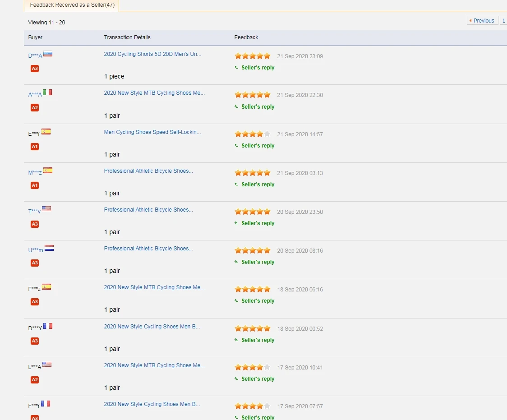This screenshot has height=420, width=507.
Task: Select the Transaction Details column header
Action: pos(127,37)
